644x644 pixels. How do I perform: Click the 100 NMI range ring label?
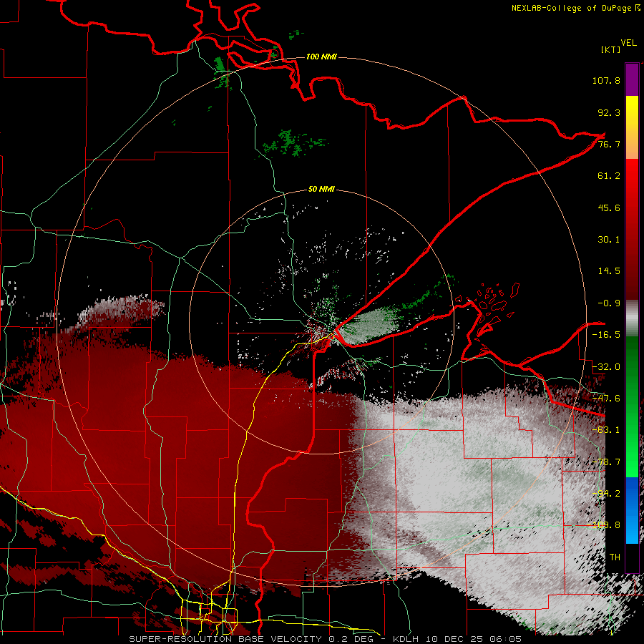(x=321, y=57)
